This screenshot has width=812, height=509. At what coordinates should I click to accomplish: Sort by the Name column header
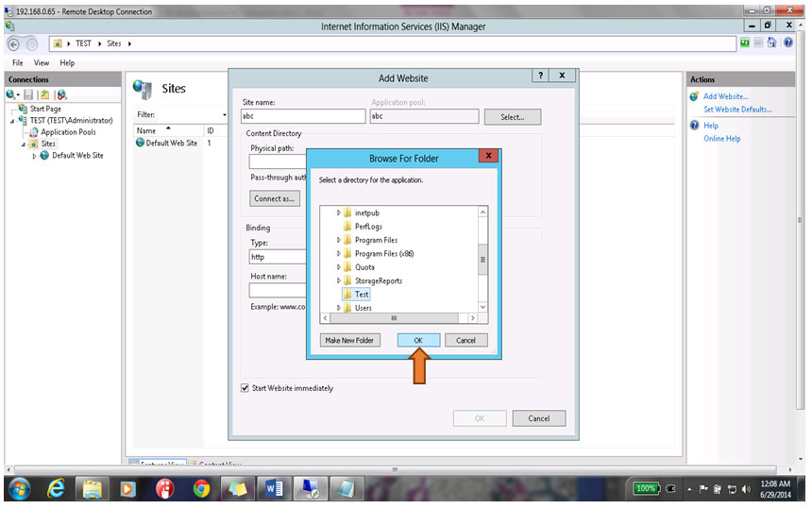pyautogui.click(x=146, y=130)
